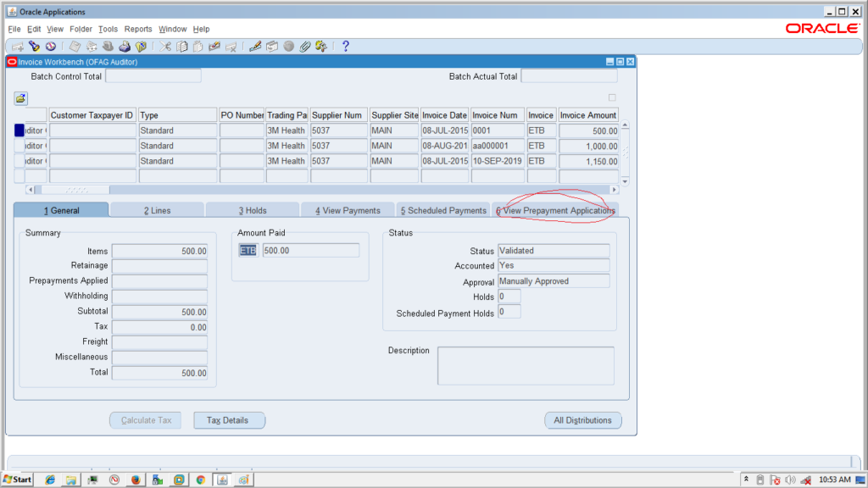Click the Cut scissors toolbar icon
The image size is (868, 488).
point(165,47)
